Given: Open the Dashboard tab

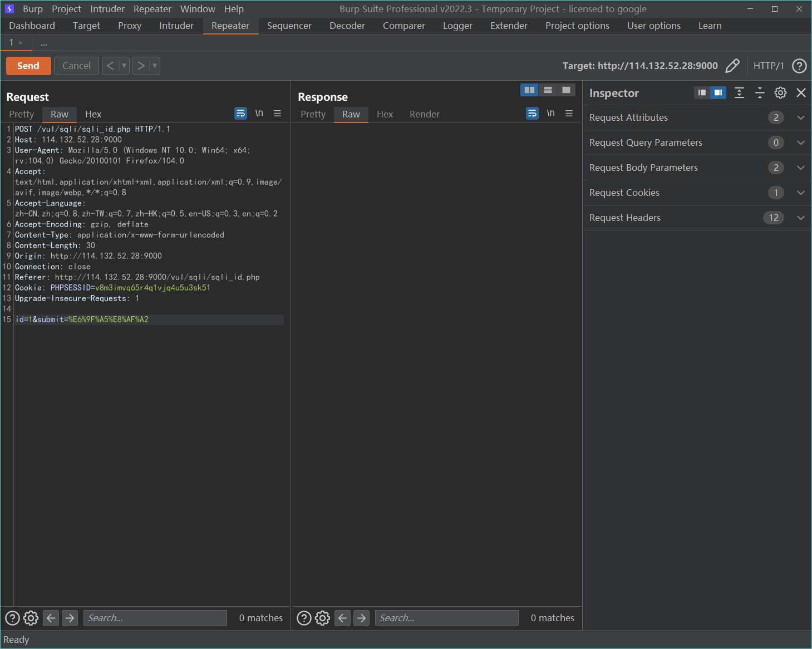Looking at the screenshot, I should click(x=32, y=26).
